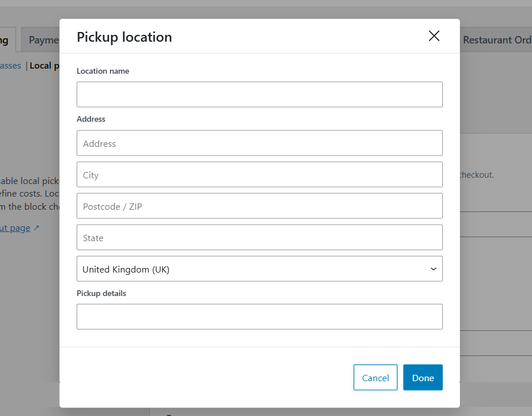532x416 pixels.
Task: Click the State input box
Action: click(x=259, y=237)
